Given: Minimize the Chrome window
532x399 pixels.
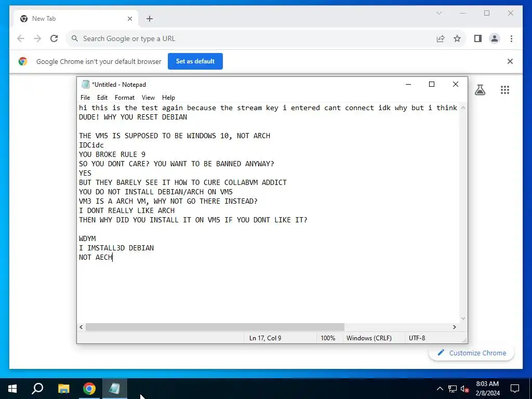Looking at the screenshot, I should 463,13.
